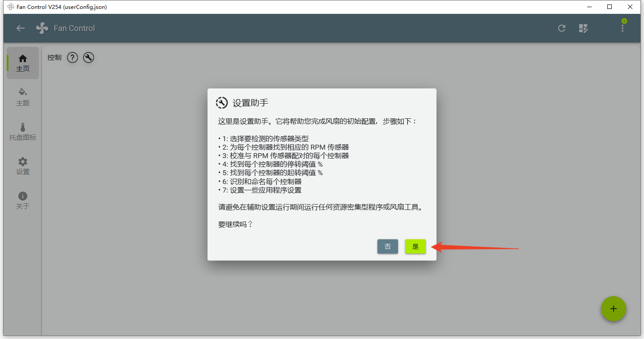Click the 设置助手 dialog title icon
This screenshot has width=644, height=339.
[x=222, y=103]
